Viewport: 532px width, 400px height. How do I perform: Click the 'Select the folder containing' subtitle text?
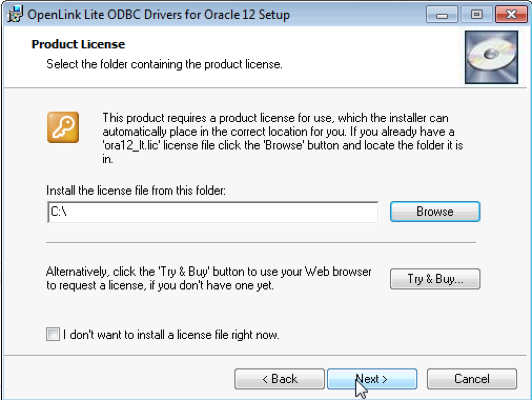click(x=165, y=64)
